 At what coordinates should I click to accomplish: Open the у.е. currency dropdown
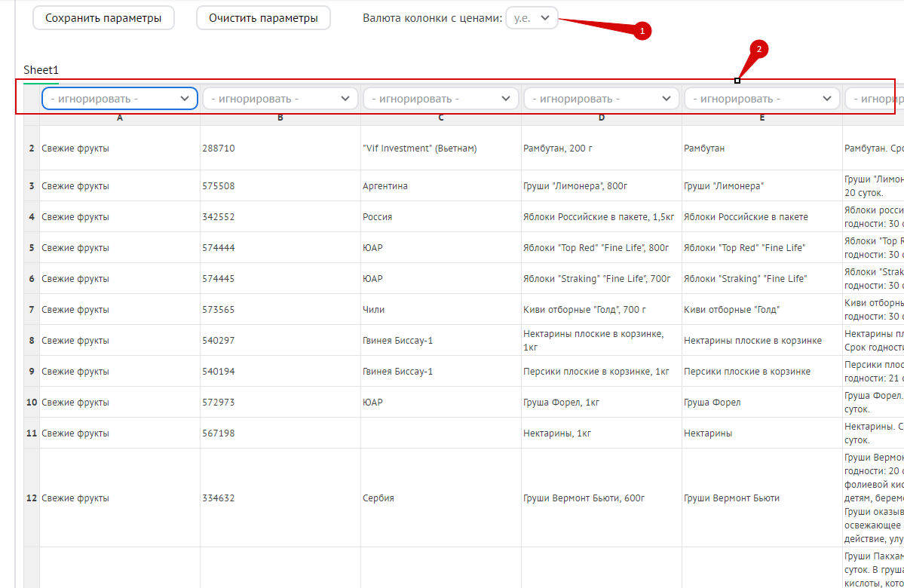point(532,18)
